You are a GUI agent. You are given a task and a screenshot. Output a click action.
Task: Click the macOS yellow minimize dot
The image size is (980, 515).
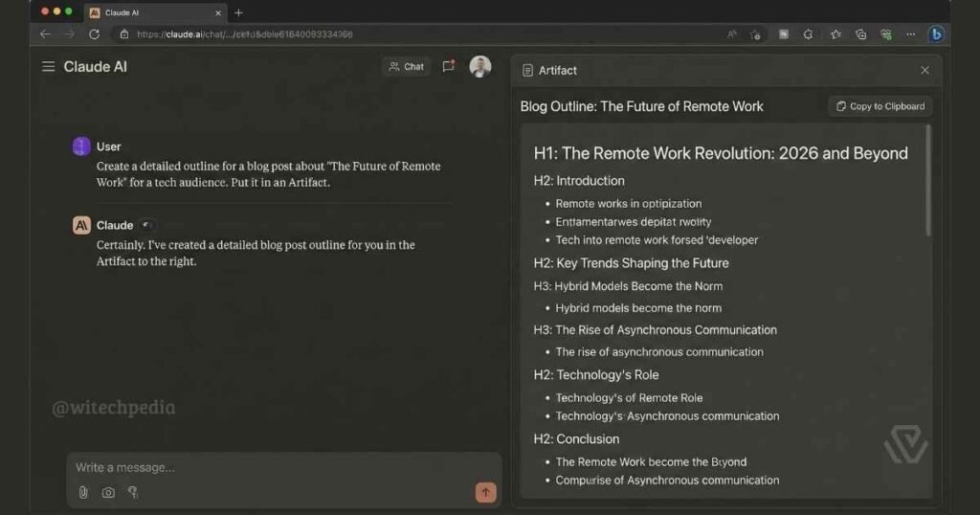tap(56, 11)
